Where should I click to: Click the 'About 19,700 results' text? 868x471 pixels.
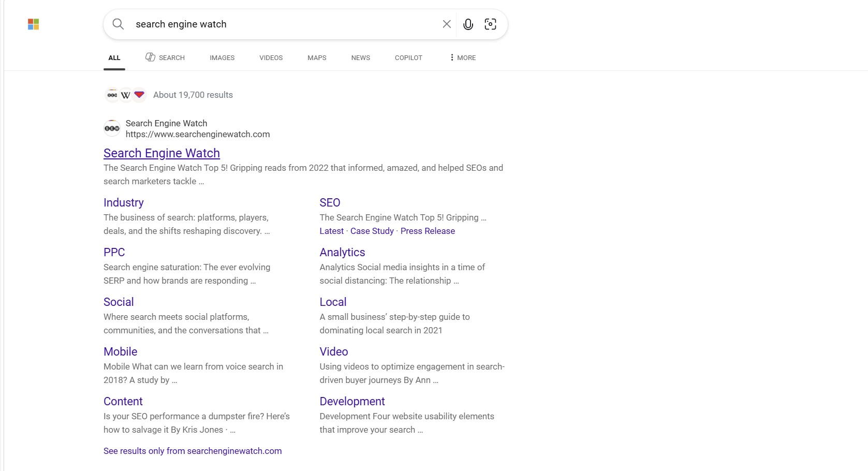click(x=193, y=95)
